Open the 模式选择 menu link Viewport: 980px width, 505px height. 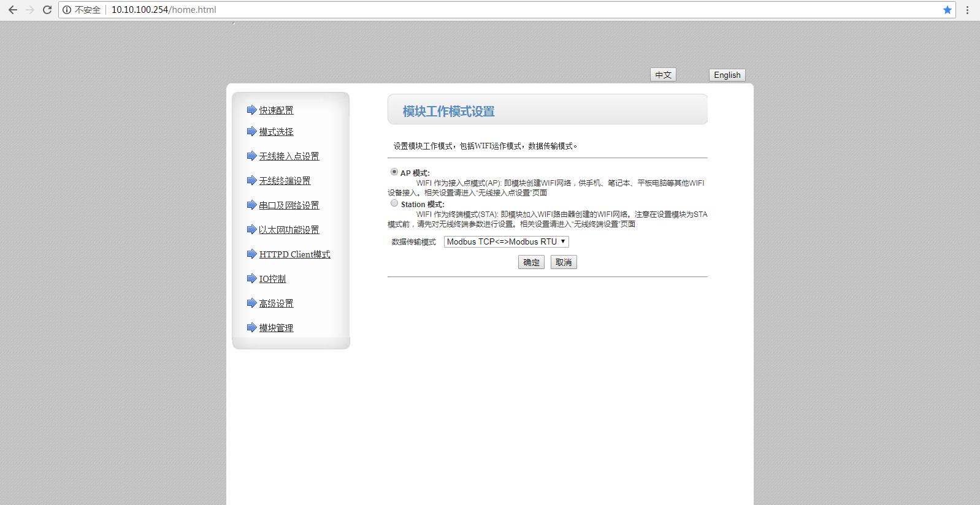coord(276,132)
